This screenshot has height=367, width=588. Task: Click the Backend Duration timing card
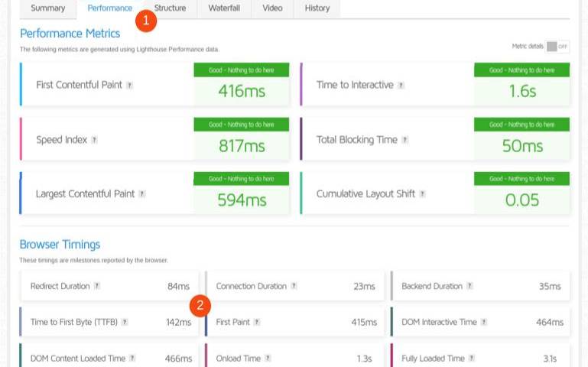tap(479, 286)
